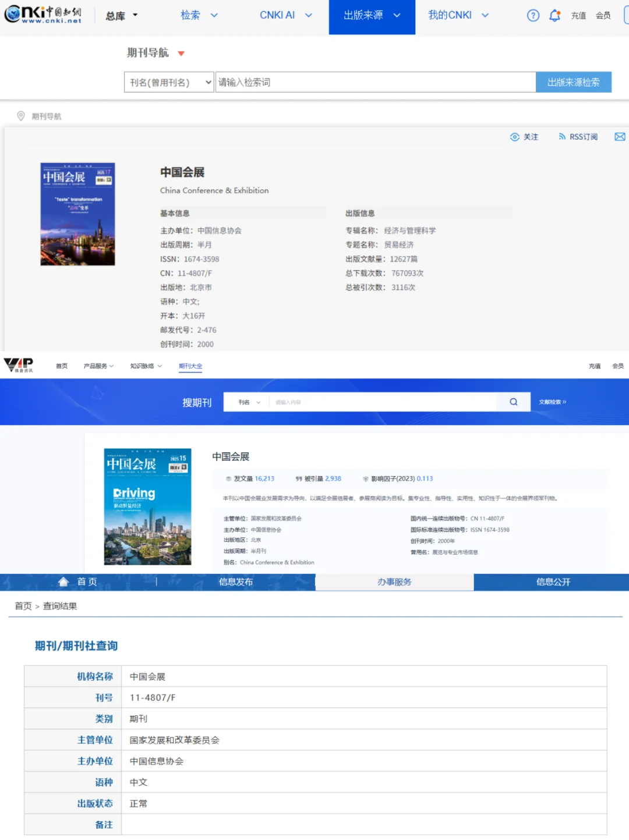Open the notification bell icon

(554, 16)
